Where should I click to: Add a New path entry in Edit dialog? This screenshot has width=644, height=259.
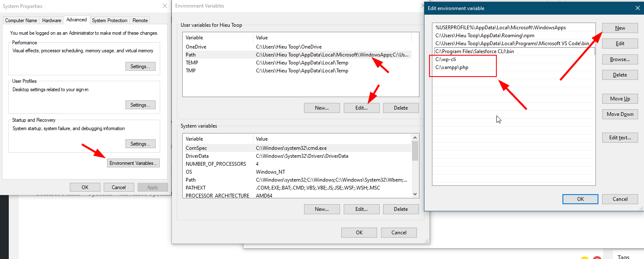pos(620,28)
